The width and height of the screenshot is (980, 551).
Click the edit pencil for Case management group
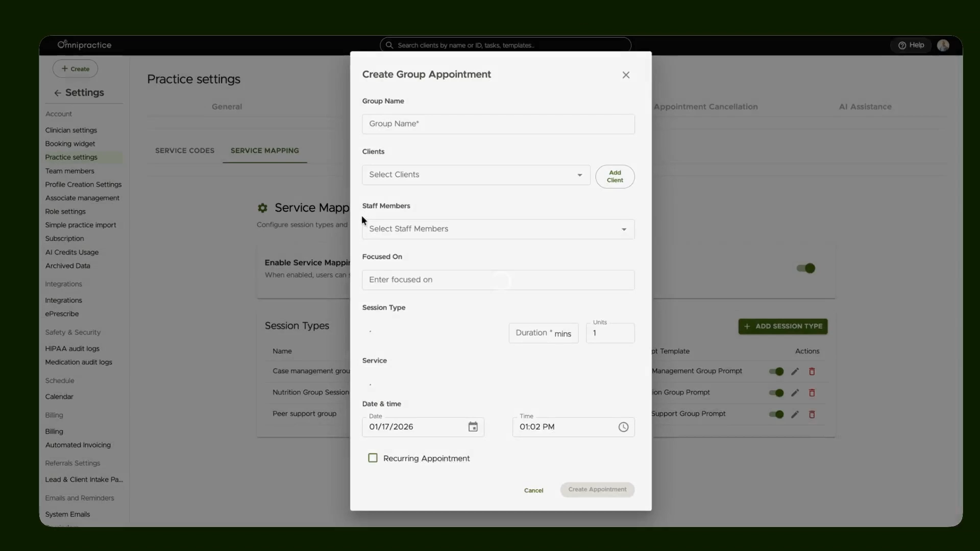(795, 371)
